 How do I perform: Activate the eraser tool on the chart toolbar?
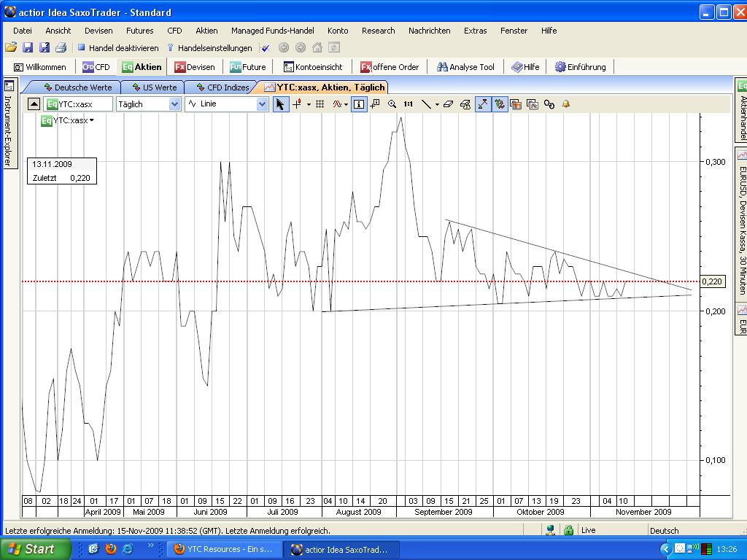coord(449,104)
